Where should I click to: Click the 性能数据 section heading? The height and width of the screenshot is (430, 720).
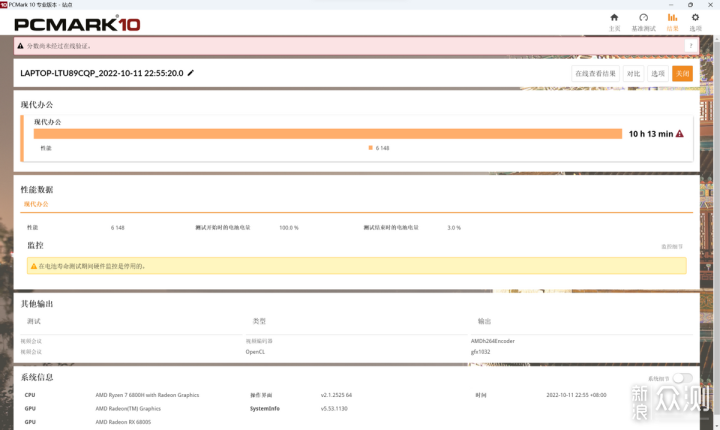pos(37,189)
